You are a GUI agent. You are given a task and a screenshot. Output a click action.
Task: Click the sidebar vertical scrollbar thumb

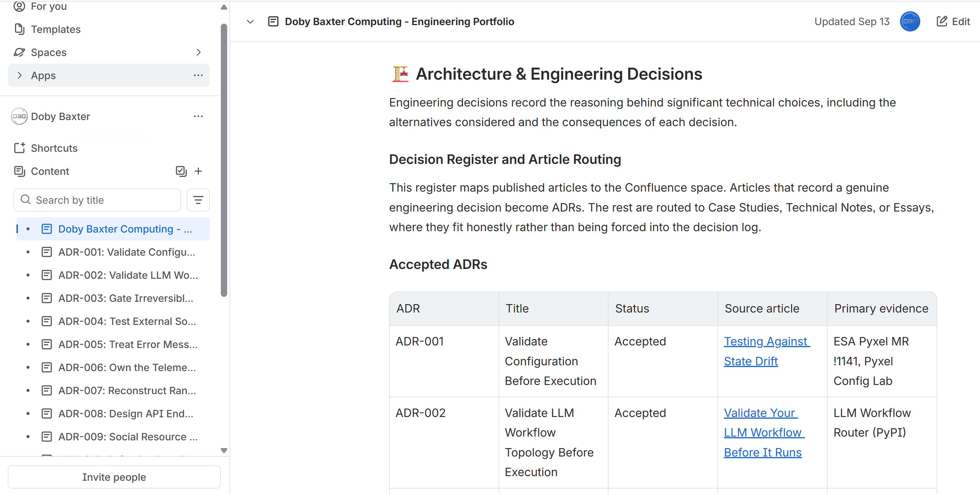pos(224,160)
